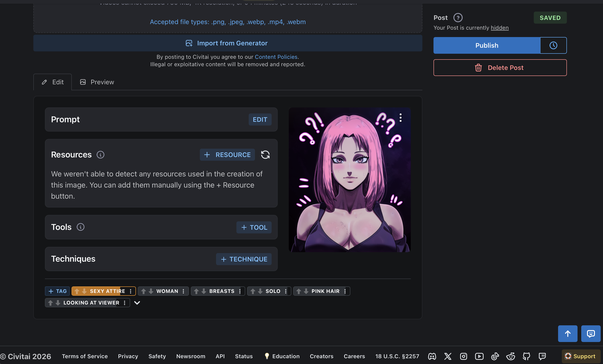Screen dimensions: 603x364
Task: Switch to the Preview tab
Action: (97, 82)
